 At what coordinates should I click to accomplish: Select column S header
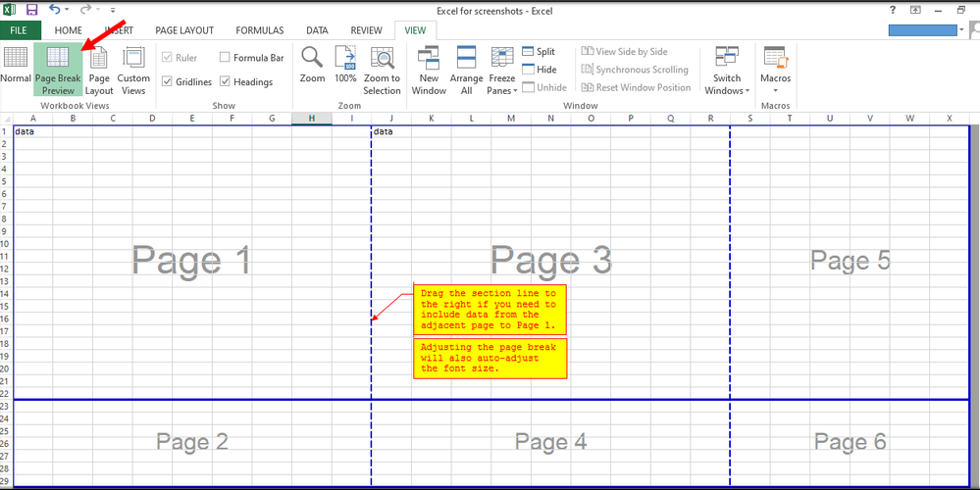click(x=750, y=119)
